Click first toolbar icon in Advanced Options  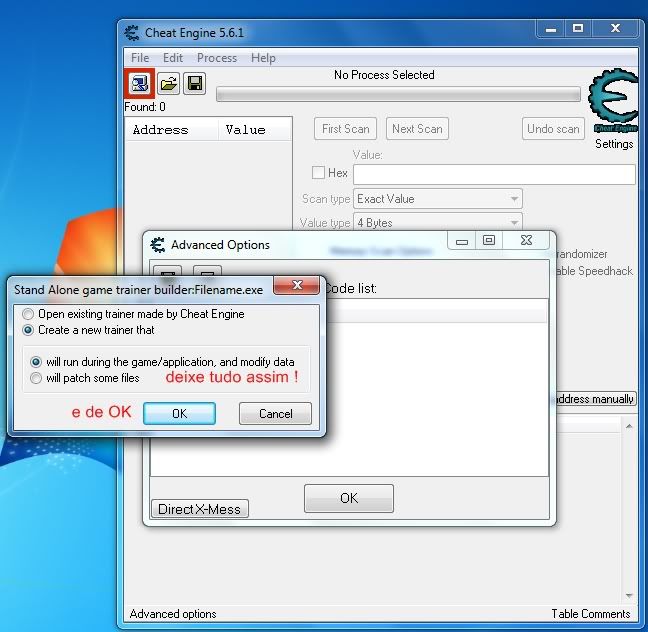click(168, 274)
